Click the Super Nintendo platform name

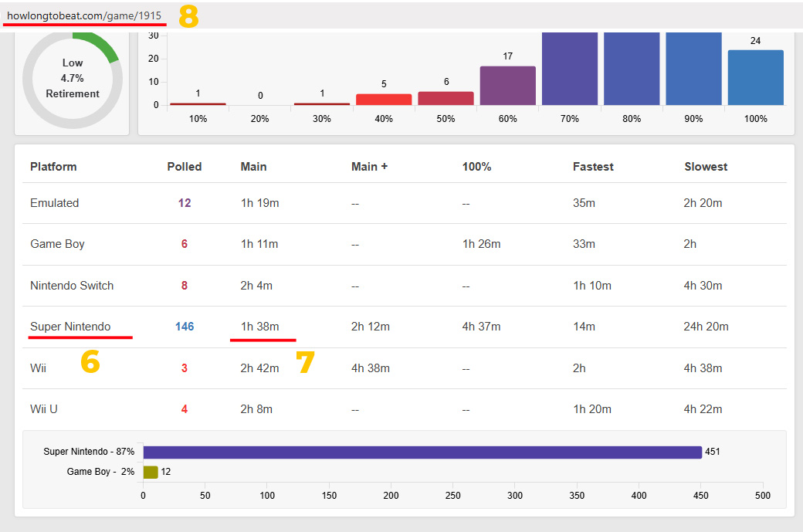(70, 327)
